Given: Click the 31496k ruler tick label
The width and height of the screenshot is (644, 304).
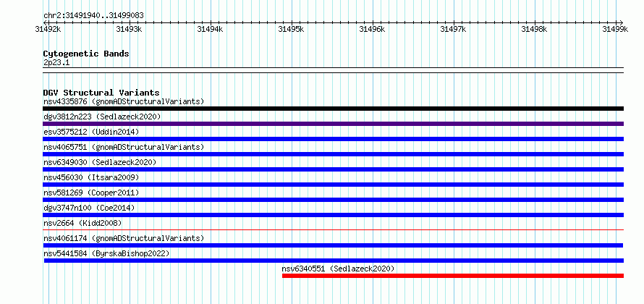Looking at the screenshot, I should point(373,29).
